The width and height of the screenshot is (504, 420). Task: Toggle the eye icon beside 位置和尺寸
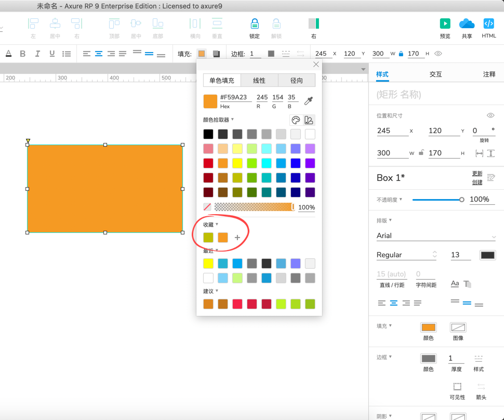click(x=490, y=115)
